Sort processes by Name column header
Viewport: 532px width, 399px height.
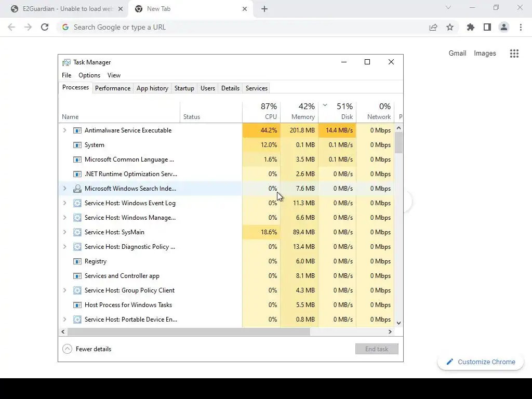click(119, 112)
